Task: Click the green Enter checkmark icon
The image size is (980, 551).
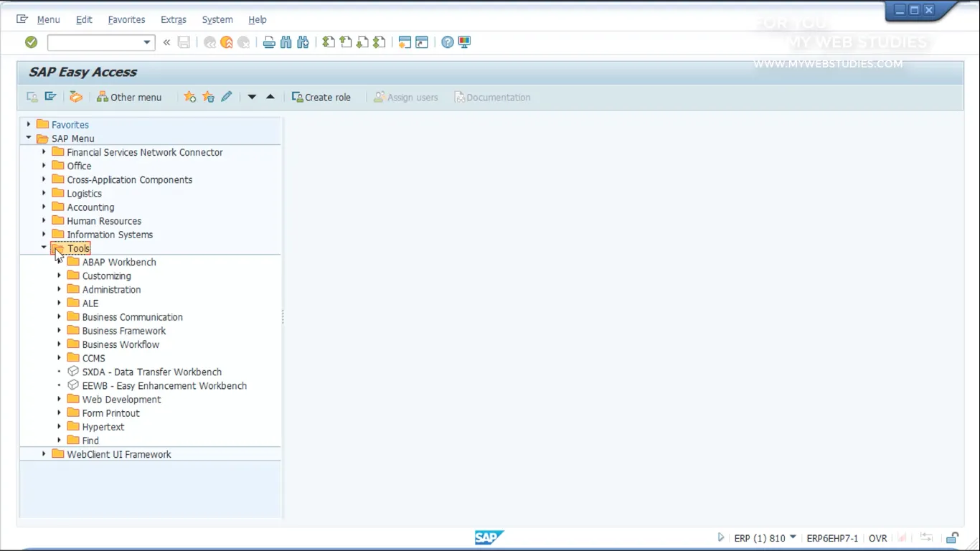Action: click(x=31, y=42)
